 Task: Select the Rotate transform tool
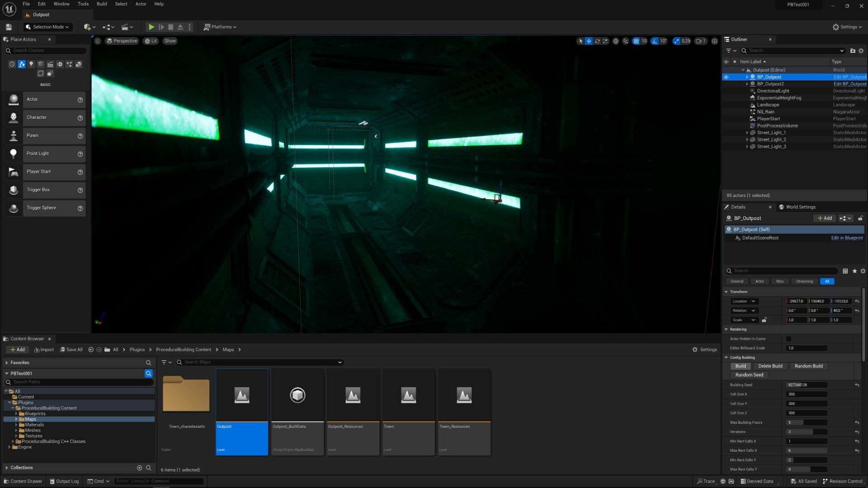598,41
